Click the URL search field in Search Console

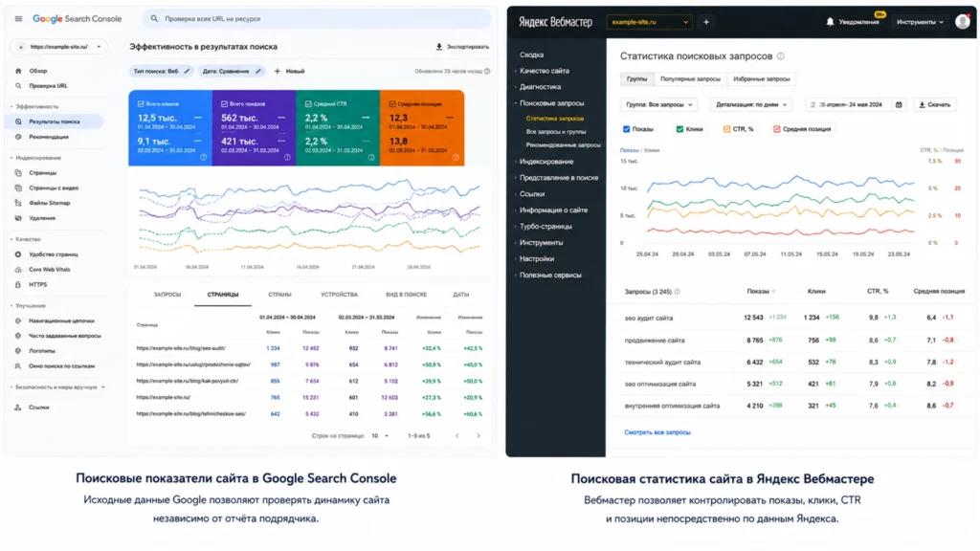317,19
